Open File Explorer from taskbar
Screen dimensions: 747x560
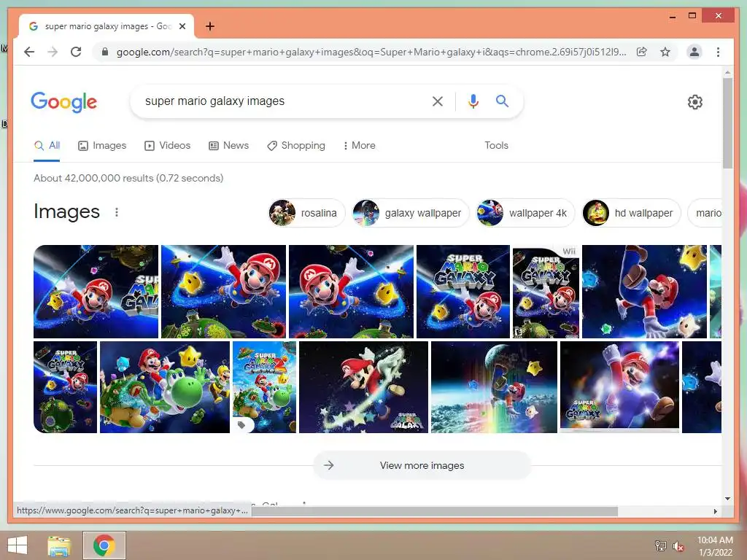(x=59, y=545)
